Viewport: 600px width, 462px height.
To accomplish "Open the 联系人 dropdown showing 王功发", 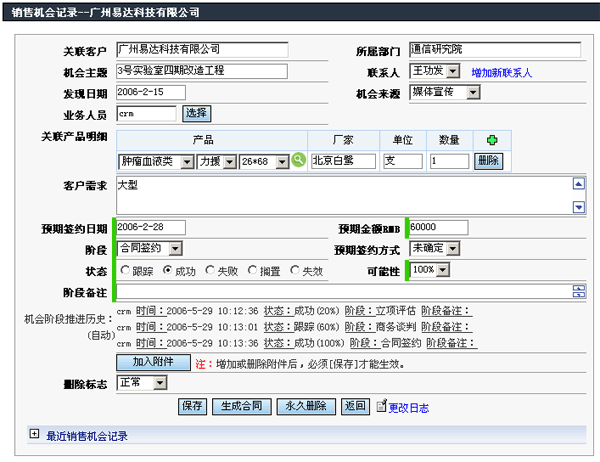I will [x=435, y=71].
